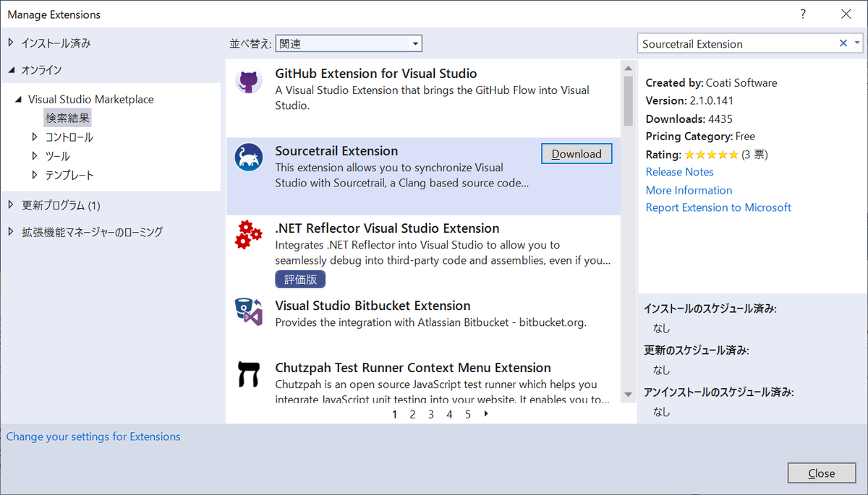Open the Release Notes link
Viewport: 868px width, 495px height.
click(679, 172)
